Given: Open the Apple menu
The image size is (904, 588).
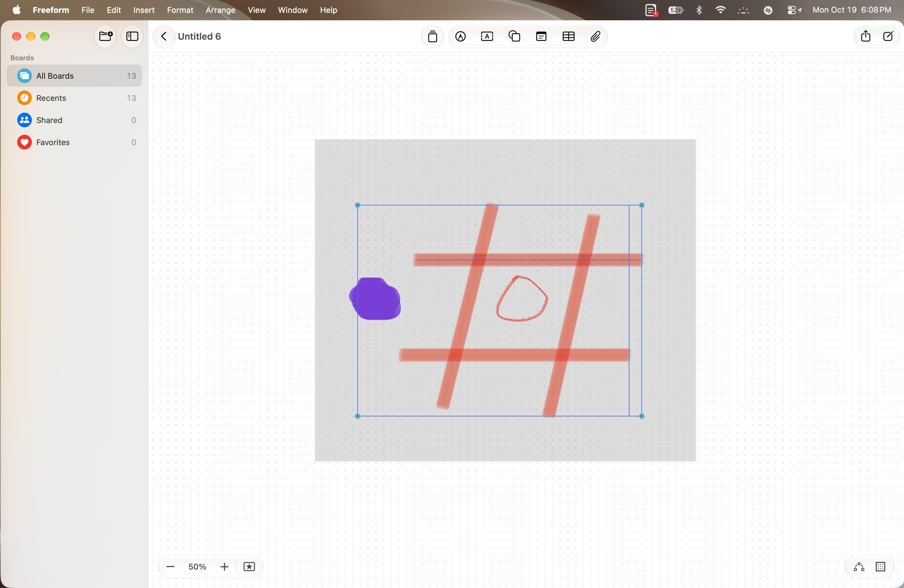Looking at the screenshot, I should [16, 10].
